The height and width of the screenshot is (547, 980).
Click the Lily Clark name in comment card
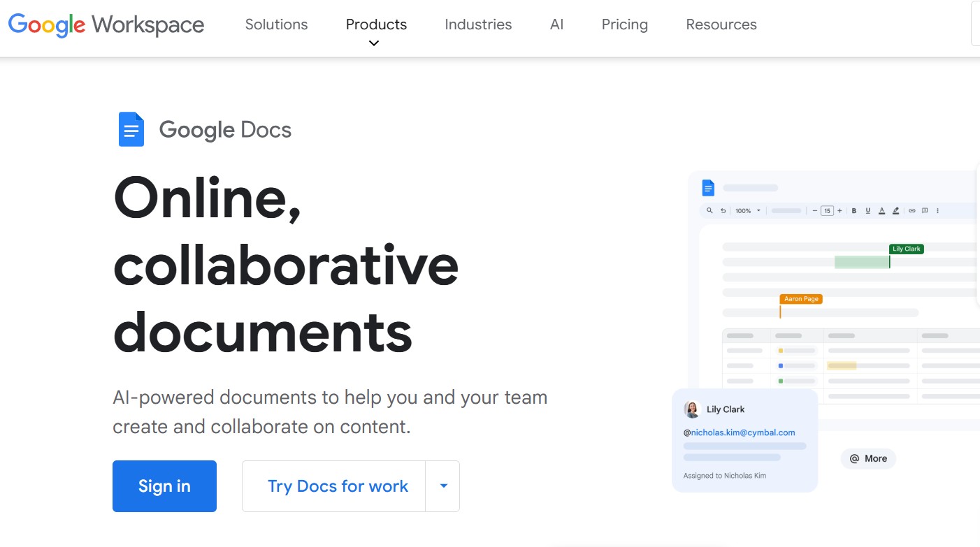click(726, 409)
